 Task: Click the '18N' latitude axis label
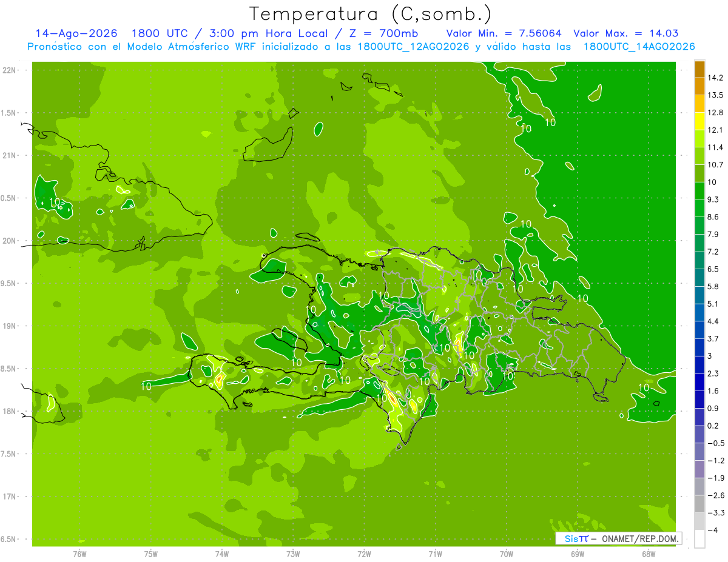point(10,411)
